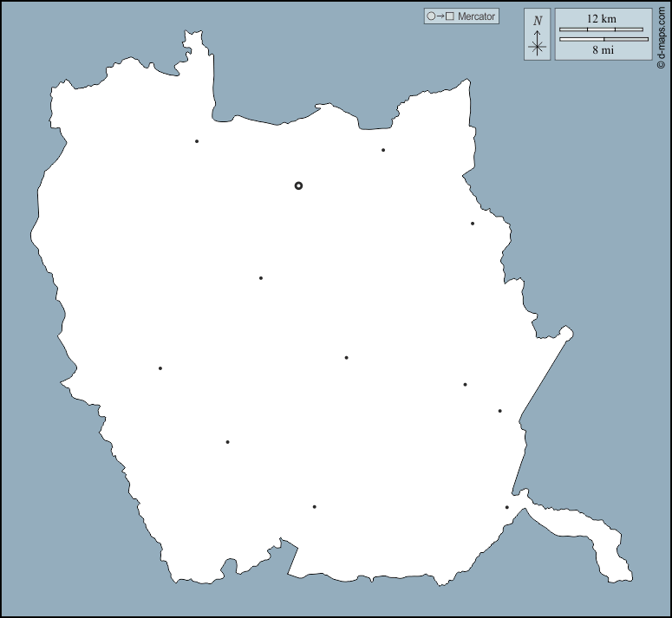Click the letter N above the compass
This screenshot has height=618, width=672.
[x=538, y=21]
